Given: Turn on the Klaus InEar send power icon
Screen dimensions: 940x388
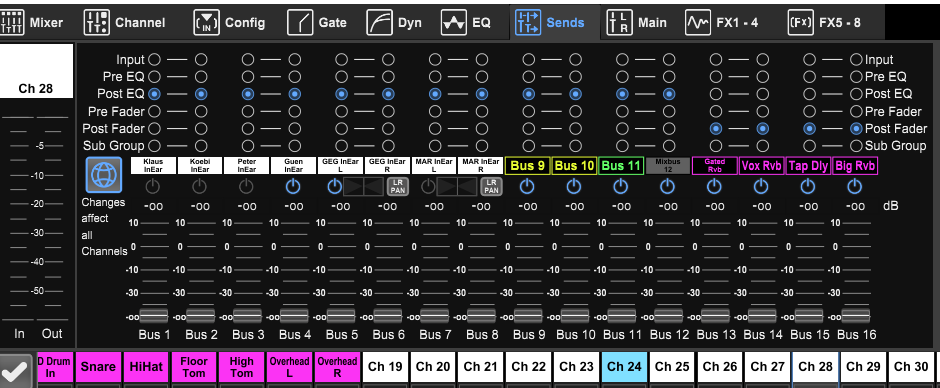Looking at the screenshot, I should [153, 187].
